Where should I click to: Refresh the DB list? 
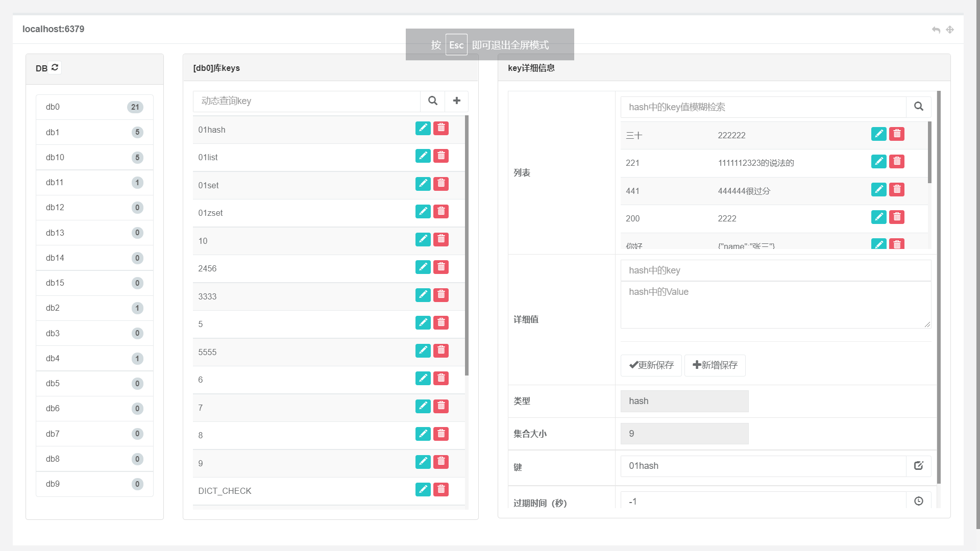(x=55, y=67)
